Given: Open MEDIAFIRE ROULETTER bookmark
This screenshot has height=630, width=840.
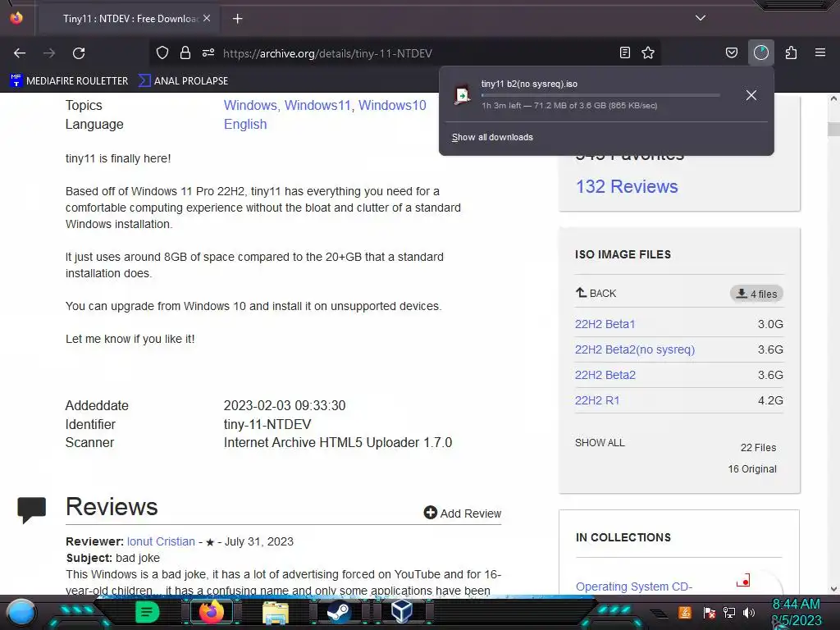Looking at the screenshot, I should (x=69, y=81).
